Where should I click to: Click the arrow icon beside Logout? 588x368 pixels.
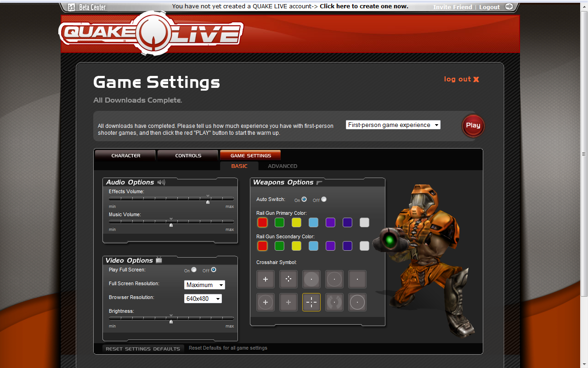point(509,6)
